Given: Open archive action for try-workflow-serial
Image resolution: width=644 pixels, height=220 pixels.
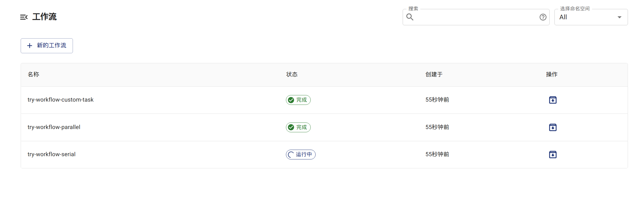Looking at the screenshot, I should click(x=553, y=155).
